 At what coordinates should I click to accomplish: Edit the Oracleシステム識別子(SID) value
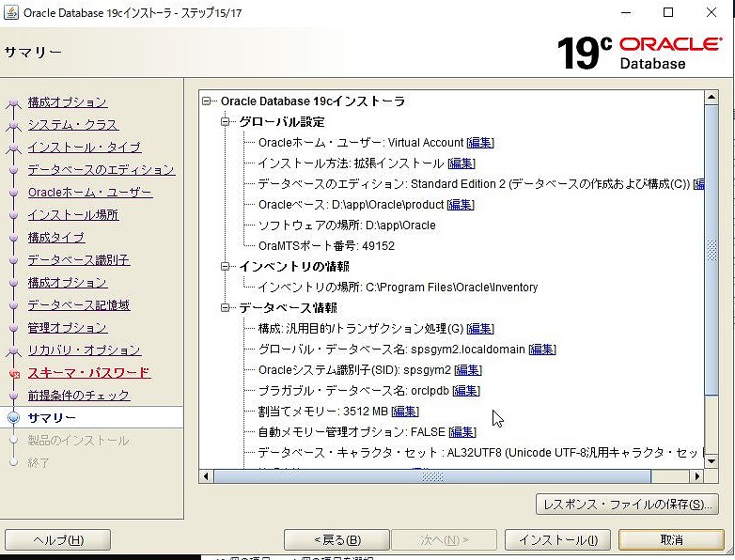coord(468,370)
